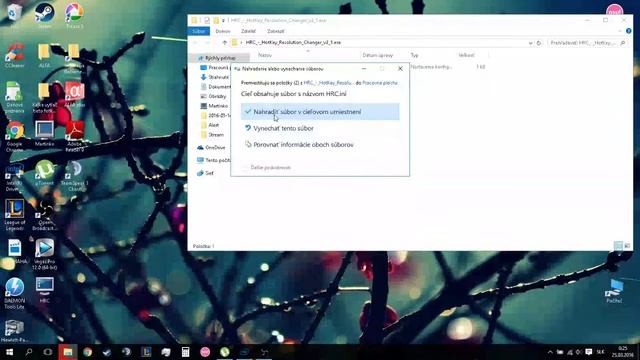The height and width of the screenshot is (360, 640).
Task: Select Obrázky in the navigation pane
Action: (213, 96)
